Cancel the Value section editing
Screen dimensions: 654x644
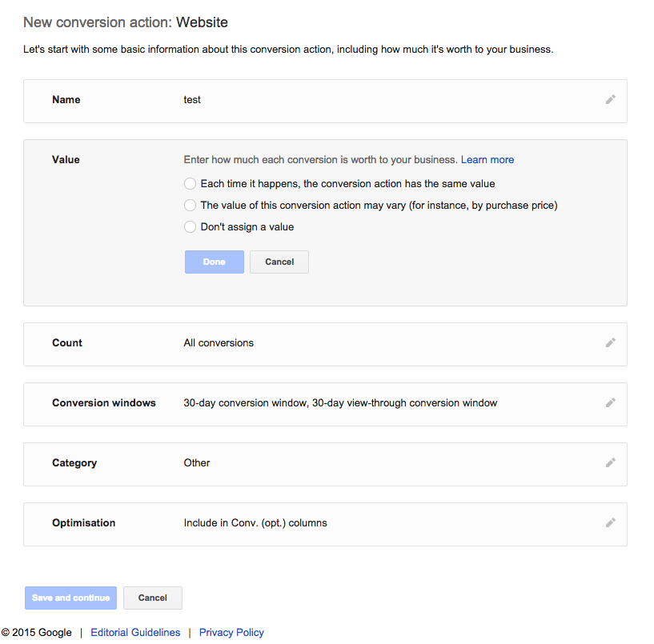click(x=279, y=262)
